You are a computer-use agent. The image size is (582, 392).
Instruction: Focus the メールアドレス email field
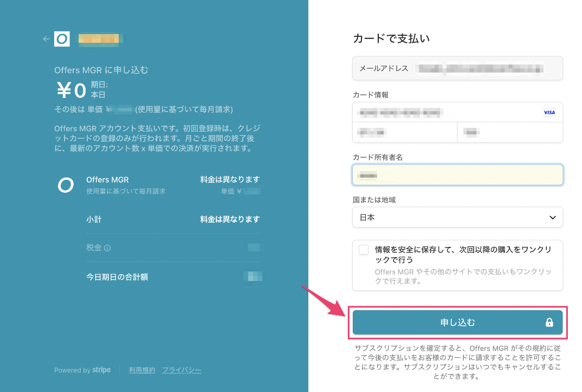(457, 68)
